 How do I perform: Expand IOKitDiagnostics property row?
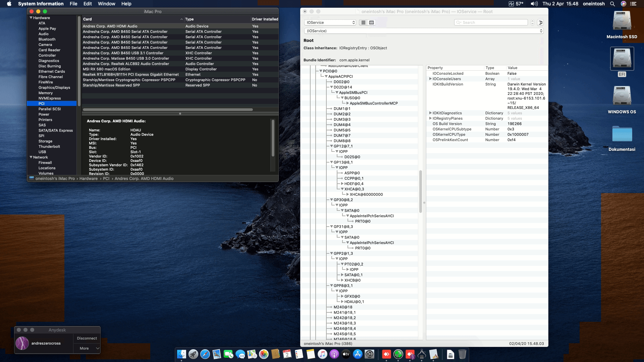[430, 113]
